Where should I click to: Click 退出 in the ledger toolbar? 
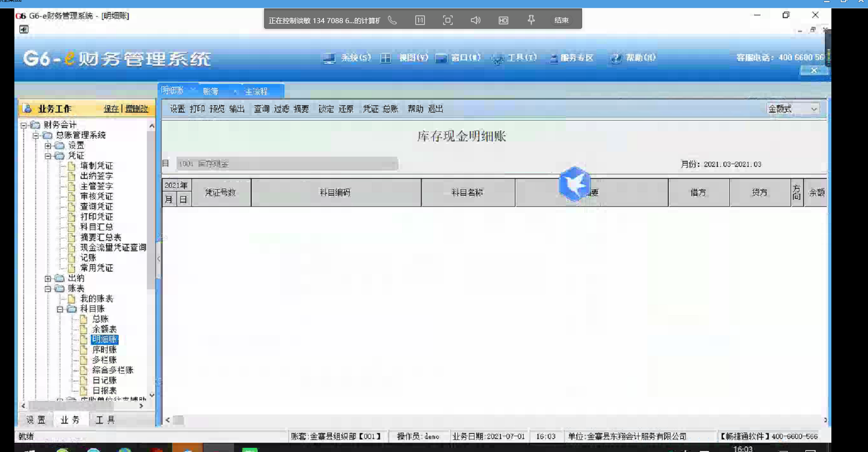coord(436,109)
